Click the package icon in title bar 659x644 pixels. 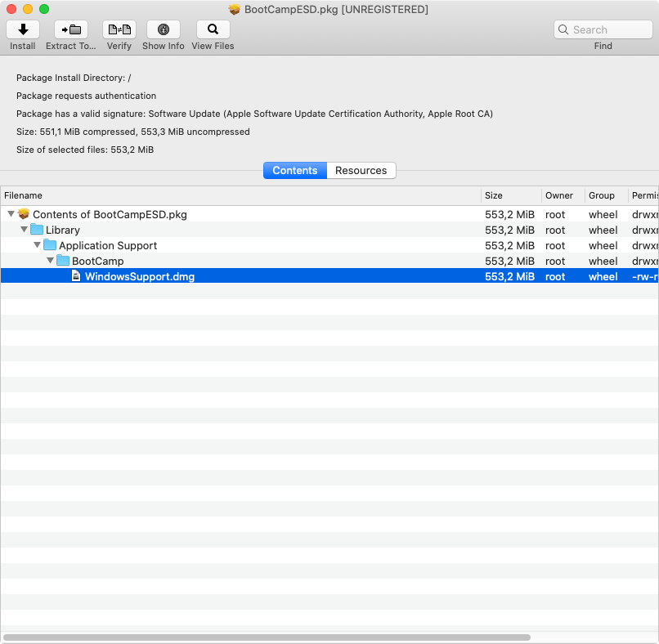tap(234, 9)
